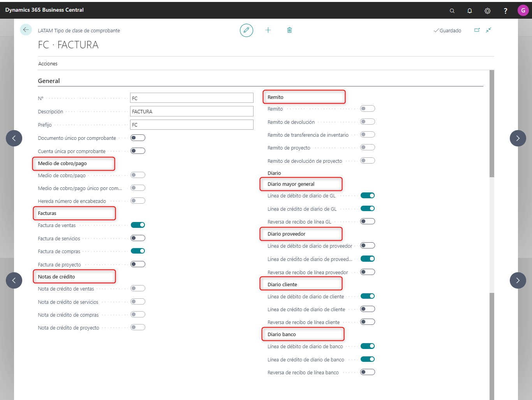Open the page in a new window
532x400 pixels.
[477, 30]
